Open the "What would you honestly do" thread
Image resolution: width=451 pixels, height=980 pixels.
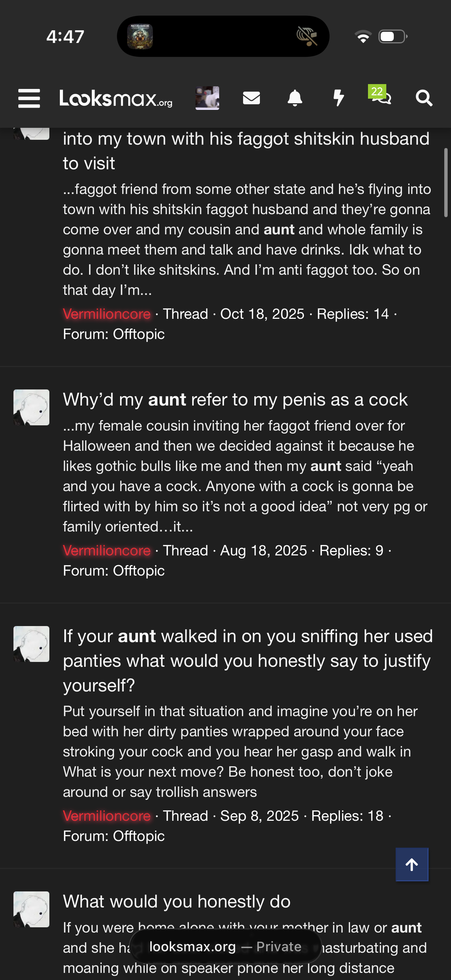point(177,902)
